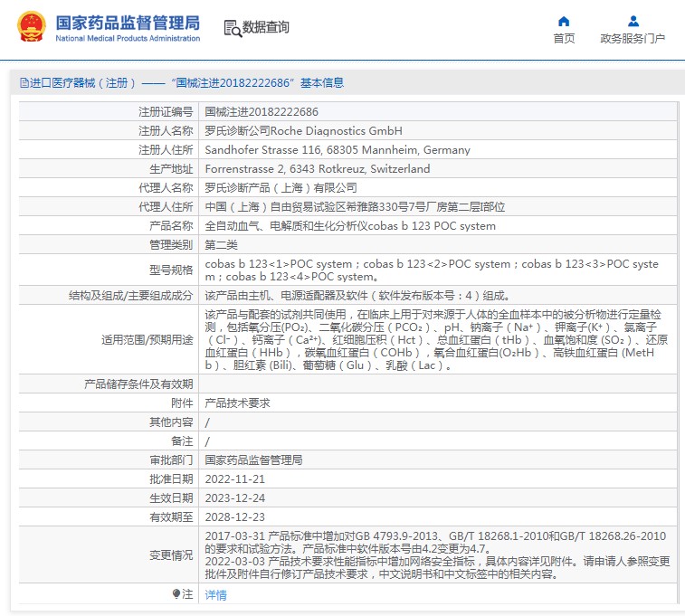Click the 有效期至 label
The height and width of the screenshot is (616, 685).
click(x=171, y=516)
